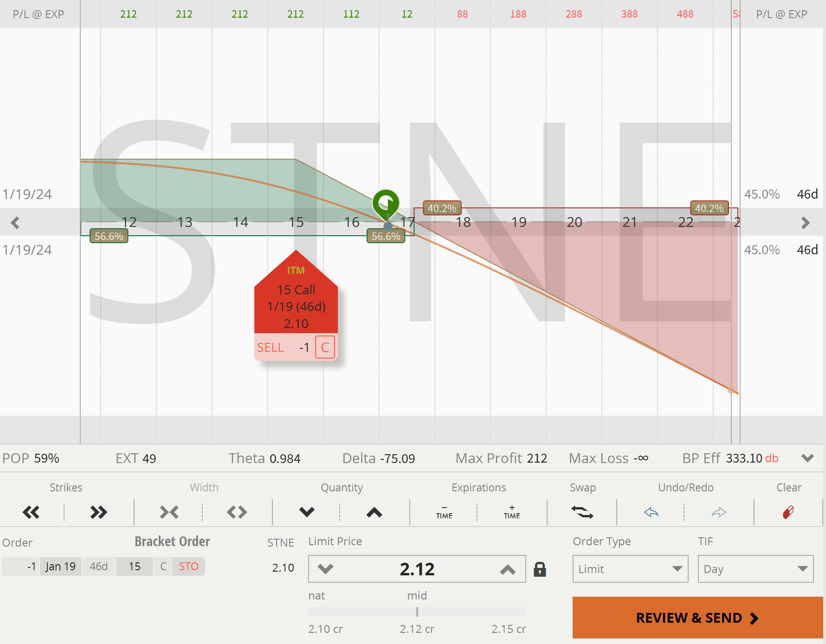Click the Bracket Order label
This screenshot has height=644, width=826.
(x=172, y=541)
